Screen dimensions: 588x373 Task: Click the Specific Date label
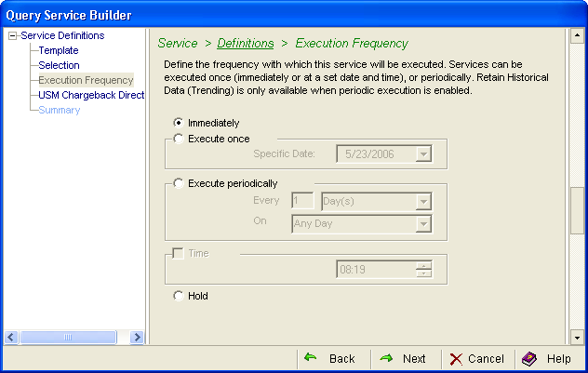tap(284, 153)
